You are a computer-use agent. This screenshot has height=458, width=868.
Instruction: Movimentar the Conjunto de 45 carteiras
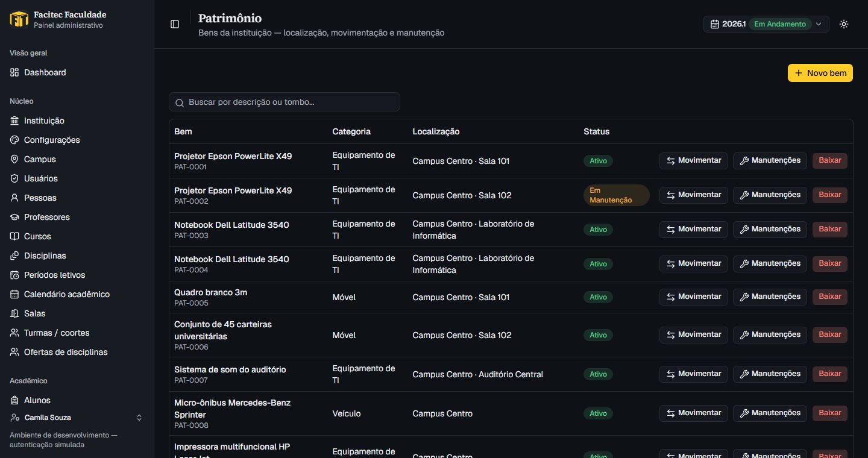click(x=694, y=334)
